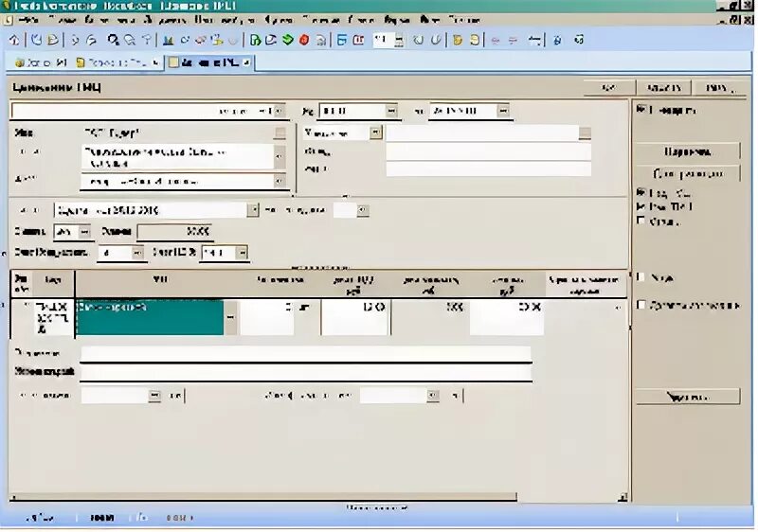758x532 pixels.
Task: Click the first of the two yellow toolbar icons
Action: [x=458, y=40]
